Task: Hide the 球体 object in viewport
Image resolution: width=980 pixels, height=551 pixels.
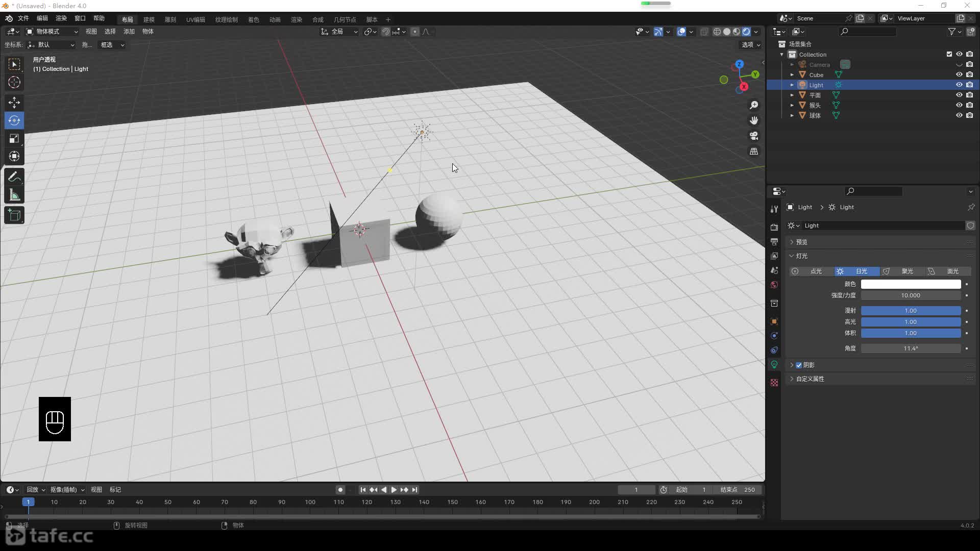Action: tap(959, 115)
